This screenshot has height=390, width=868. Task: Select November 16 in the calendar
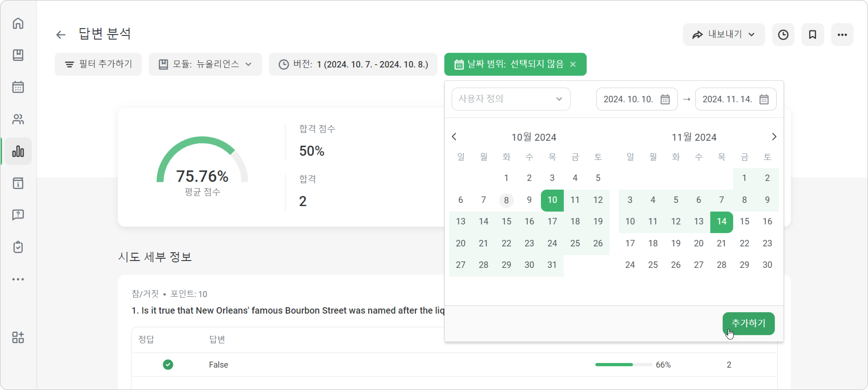(x=767, y=222)
